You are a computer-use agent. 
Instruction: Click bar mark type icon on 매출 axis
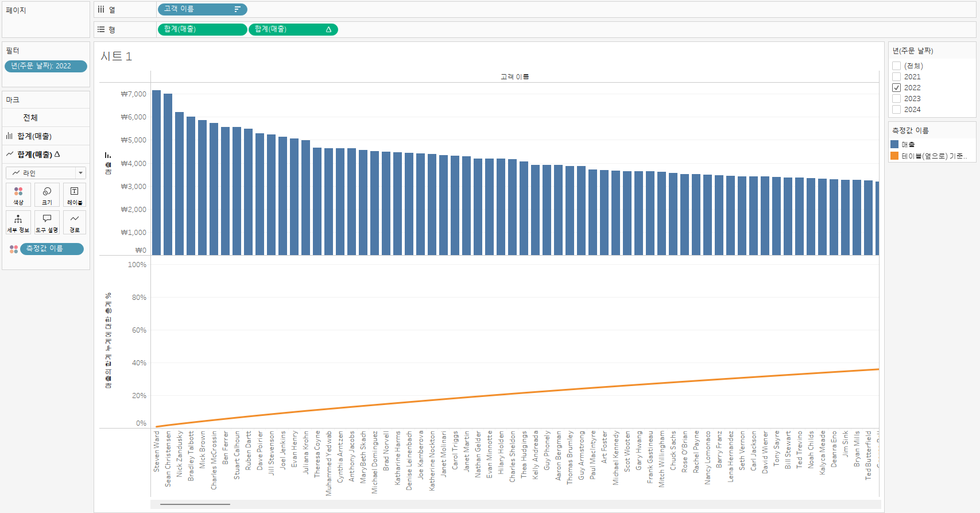[108, 155]
